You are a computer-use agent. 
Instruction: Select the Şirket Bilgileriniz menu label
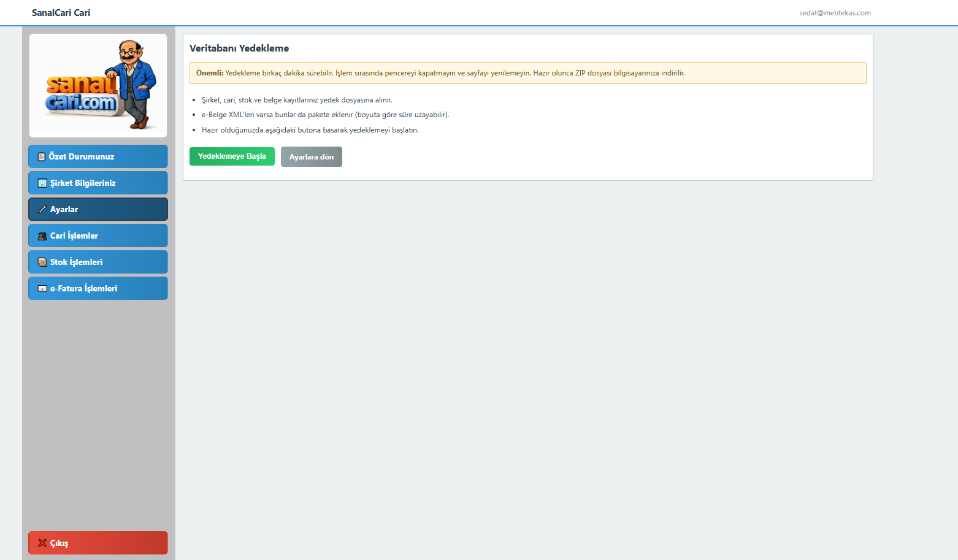(83, 183)
